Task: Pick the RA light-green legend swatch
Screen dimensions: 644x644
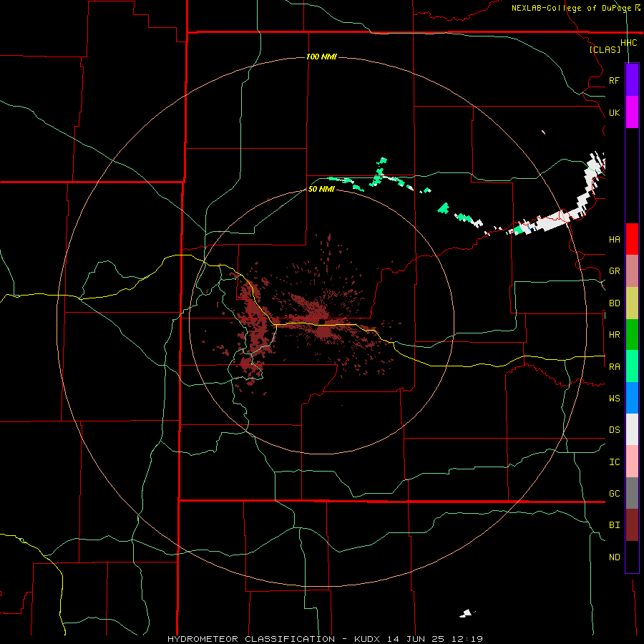Action: click(x=632, y=366)
